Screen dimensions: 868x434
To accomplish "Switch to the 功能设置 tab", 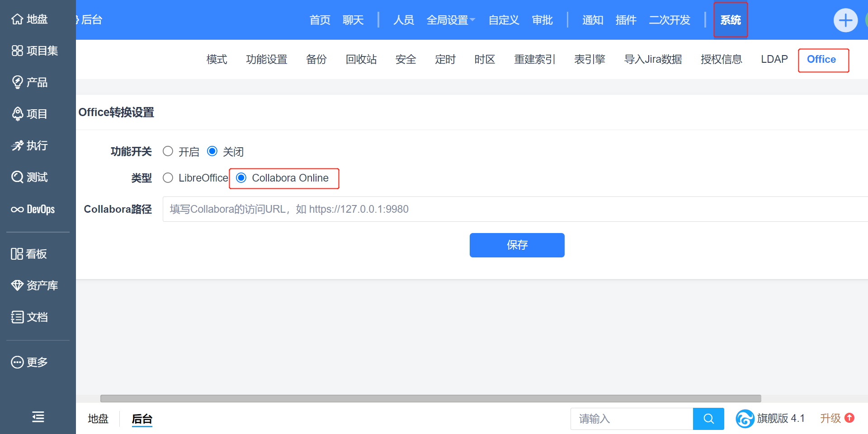I will [267, 59].
